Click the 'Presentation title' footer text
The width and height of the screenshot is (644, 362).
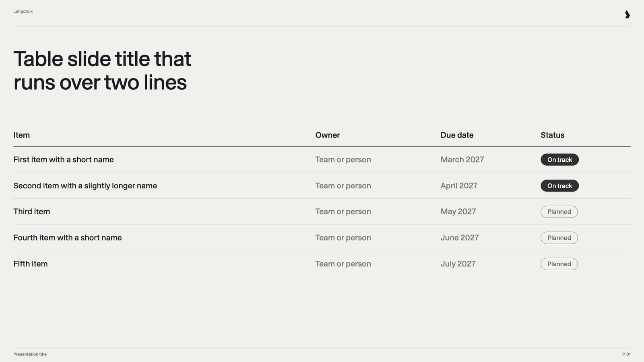click(x=30, y=354)
